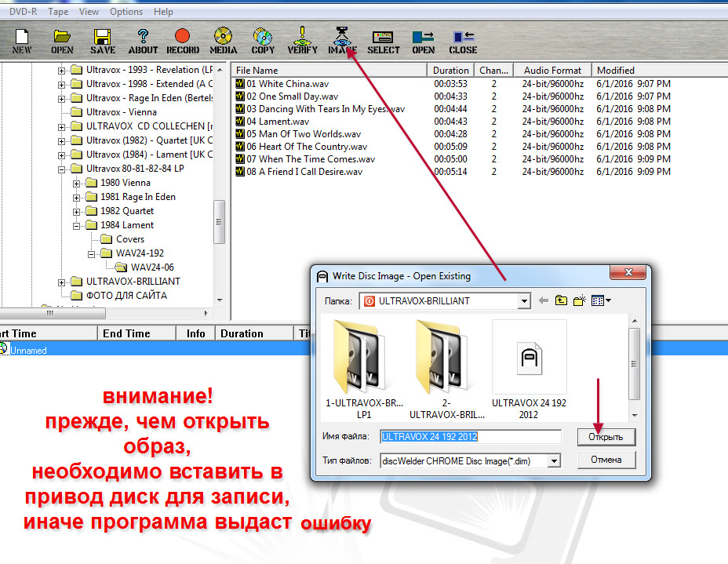Sort by Duration column header in file list
Image resolution: width=728 pixels, height=564 pixels.
click(x=451, y=70)
